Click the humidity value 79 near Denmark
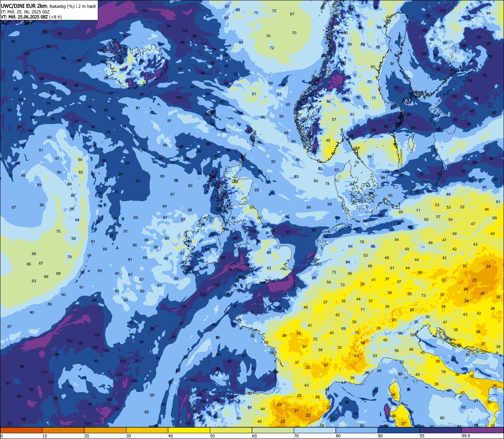 [x=357, y=163]
